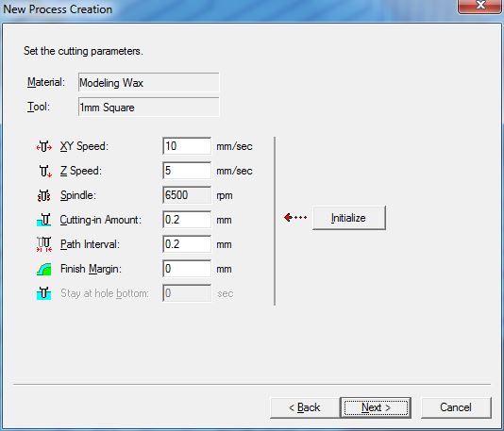Click mm unit beside Path Interval
The width and height of the screenshot is (504, 431).
tap(224, 244)
